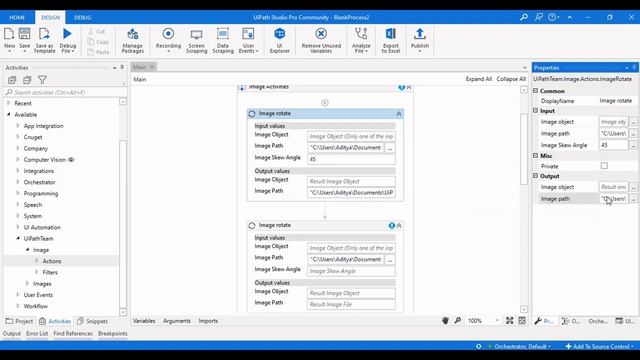
Task: Open the Recording tool
Action: point(168,40)
